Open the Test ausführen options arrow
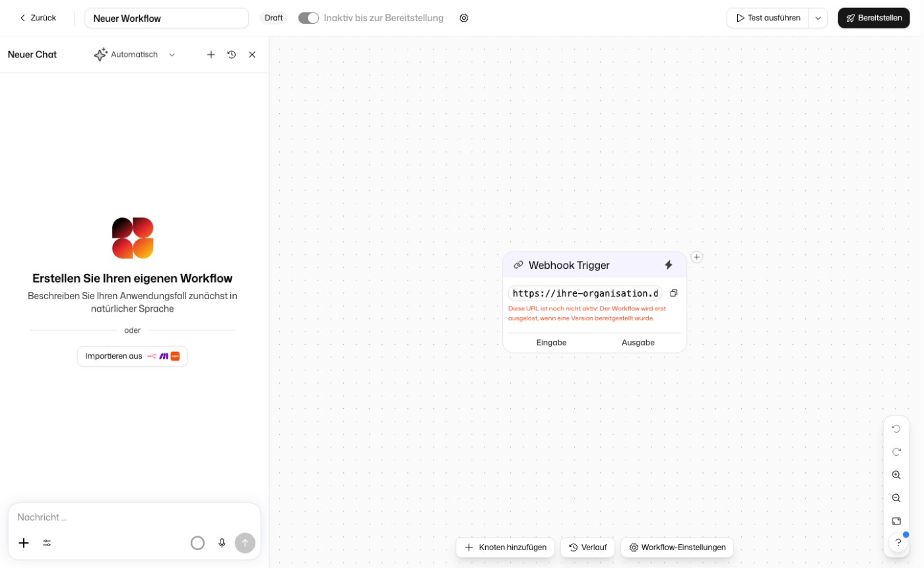This screenshot has height=568, width=924. (818, 18)
